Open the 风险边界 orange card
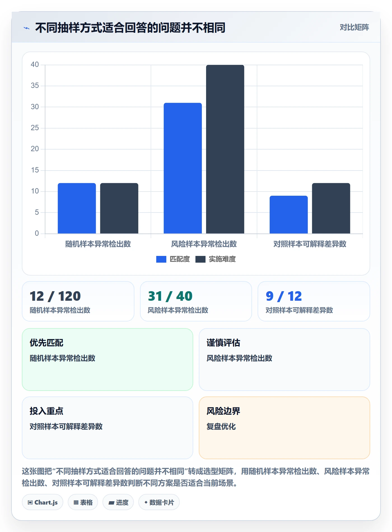 click(x=284, y=428)
